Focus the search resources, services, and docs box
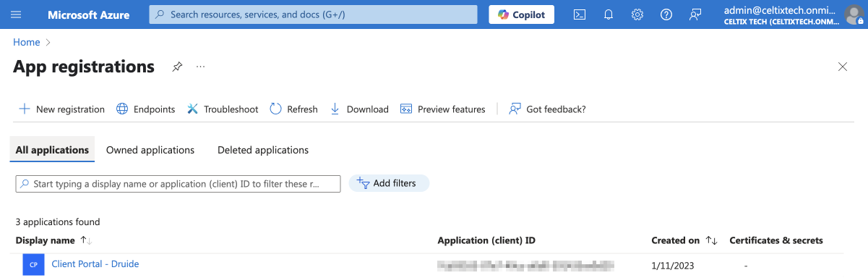This screenshot has width=868, height=278. coord(313,14)
